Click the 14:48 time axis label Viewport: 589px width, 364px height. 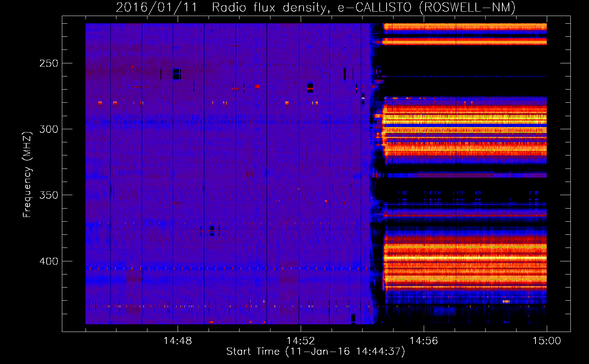coord(178,341)
